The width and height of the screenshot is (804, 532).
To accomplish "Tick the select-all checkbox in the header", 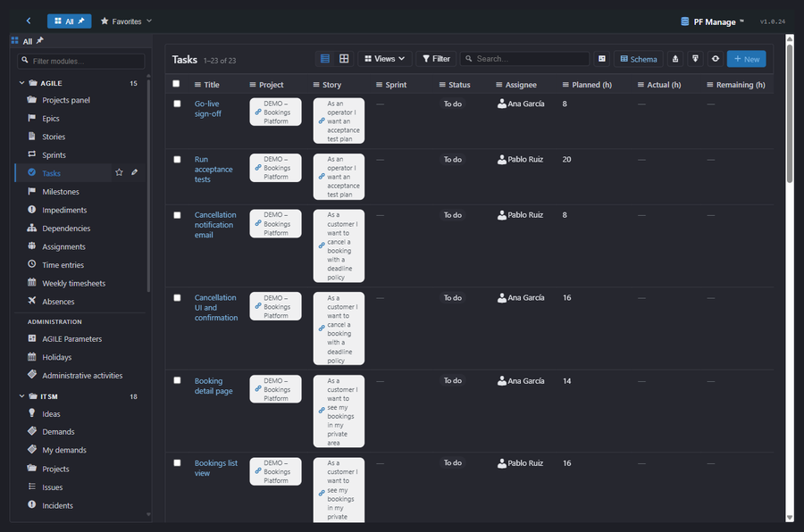I will pos(176,84).
